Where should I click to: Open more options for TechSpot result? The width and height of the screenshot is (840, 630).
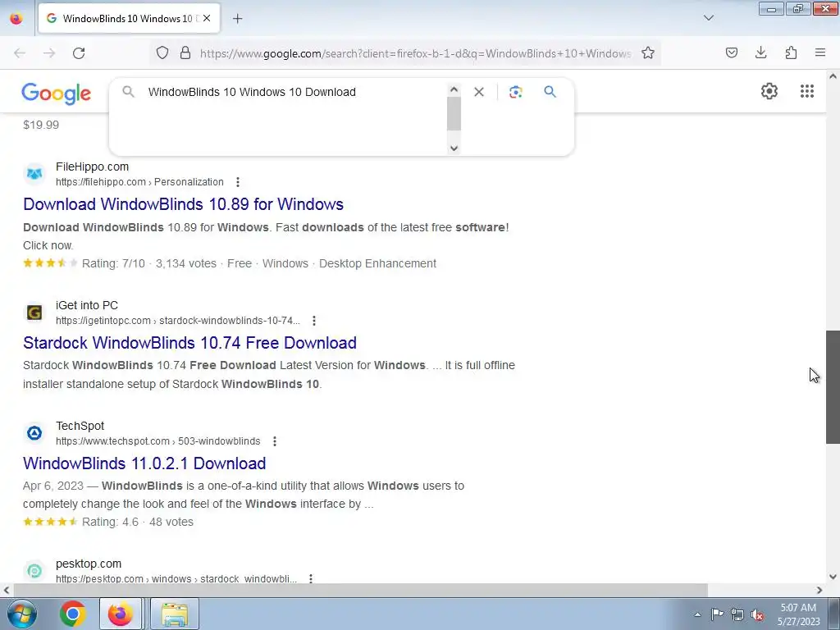[274, 441]
